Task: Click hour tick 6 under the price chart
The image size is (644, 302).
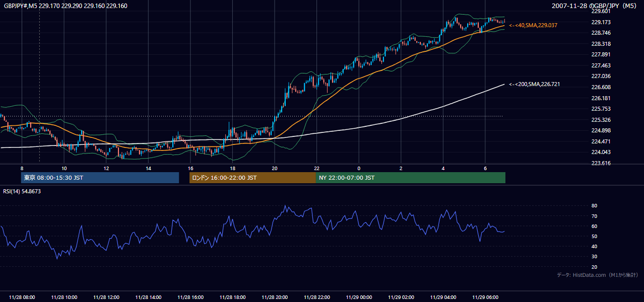Action: pos(485,168)
